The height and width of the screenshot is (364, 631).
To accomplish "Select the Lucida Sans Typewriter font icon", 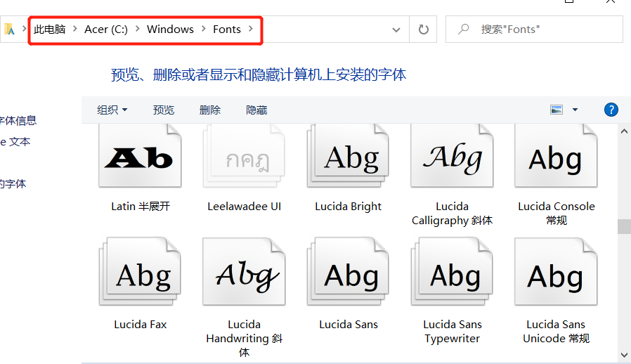I will click(x=452, y=271).
